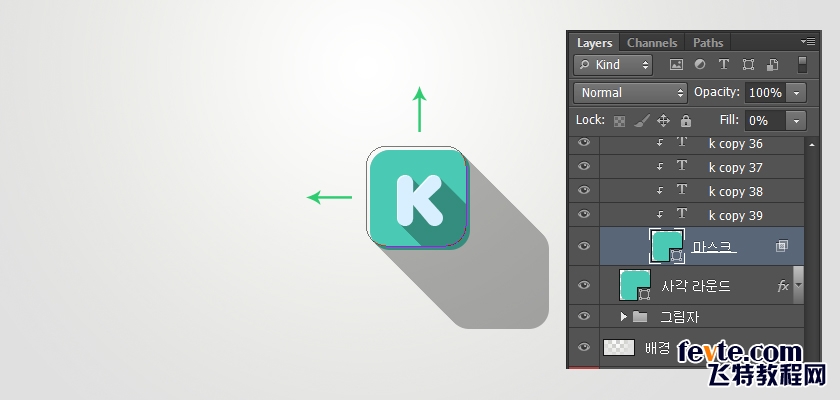Click the smart object filter icon

click(772, 65)
